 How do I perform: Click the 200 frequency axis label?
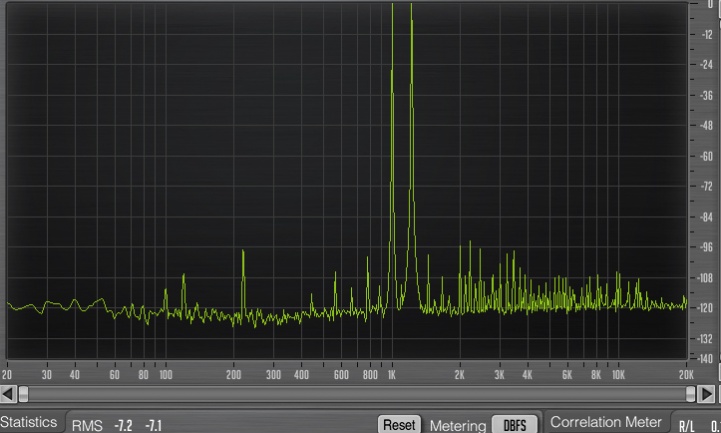pos(234,375)
